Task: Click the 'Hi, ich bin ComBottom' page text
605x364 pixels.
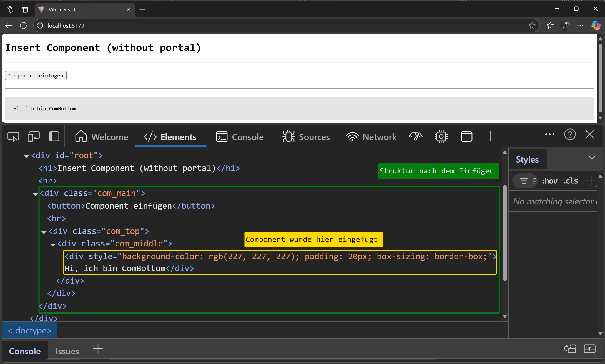Action: click(x=44, y=108)
